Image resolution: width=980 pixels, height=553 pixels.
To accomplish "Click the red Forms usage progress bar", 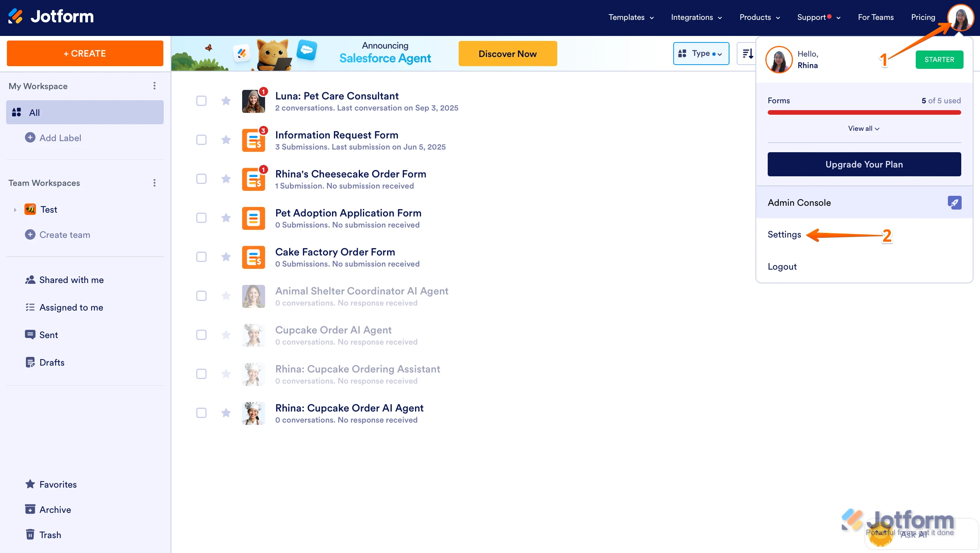I will [x=864, y=112].
